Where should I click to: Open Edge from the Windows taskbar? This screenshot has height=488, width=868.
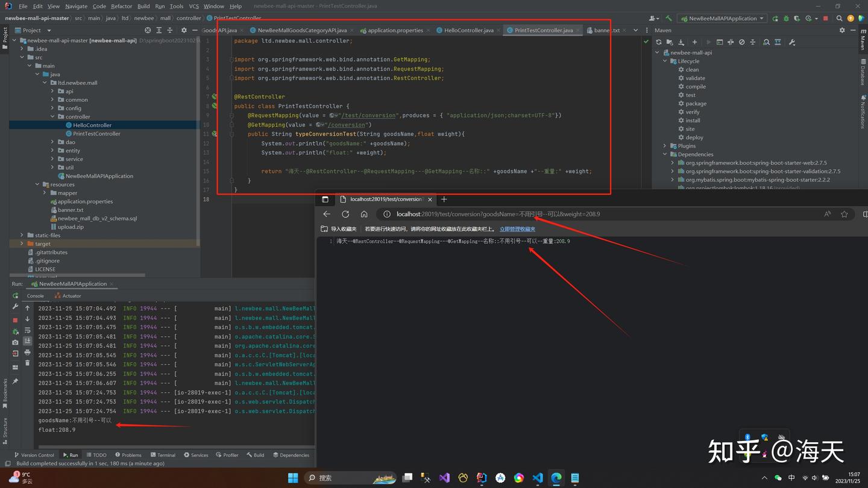(x=556, y=478)
